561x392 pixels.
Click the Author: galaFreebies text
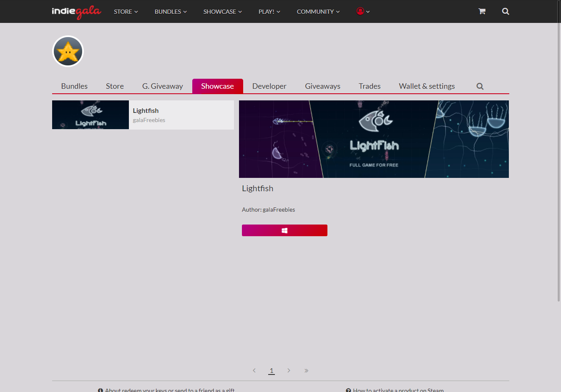tap(269, 210)
